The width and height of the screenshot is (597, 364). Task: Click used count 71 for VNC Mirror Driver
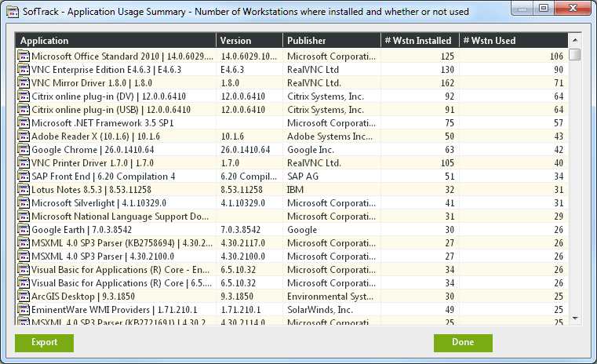[x=559, y=83]
